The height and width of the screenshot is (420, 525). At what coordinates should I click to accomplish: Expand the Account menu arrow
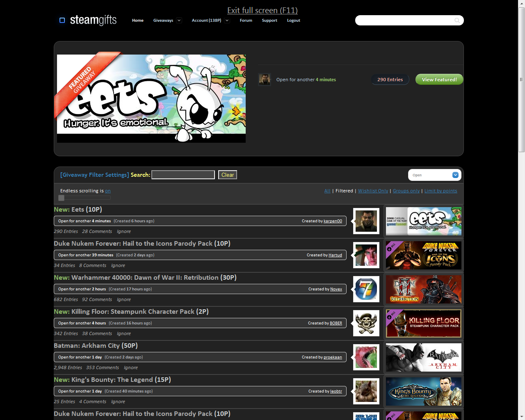coord(227,21)
